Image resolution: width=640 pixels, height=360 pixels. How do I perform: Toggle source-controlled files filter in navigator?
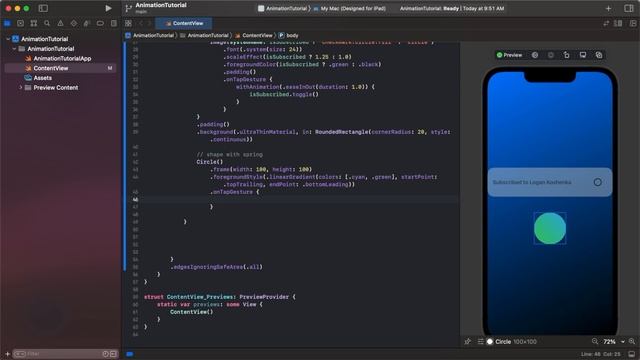pos(113,354)
